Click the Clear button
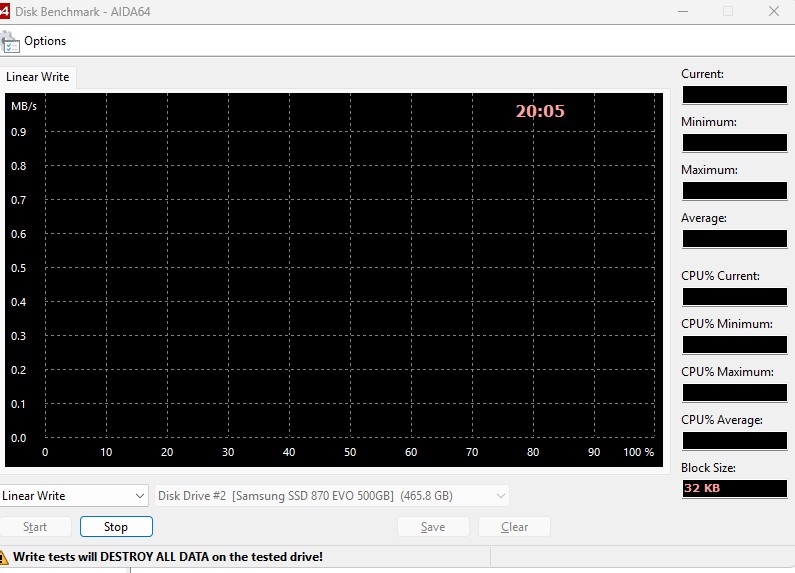795x573 pixels. (514, 527)
